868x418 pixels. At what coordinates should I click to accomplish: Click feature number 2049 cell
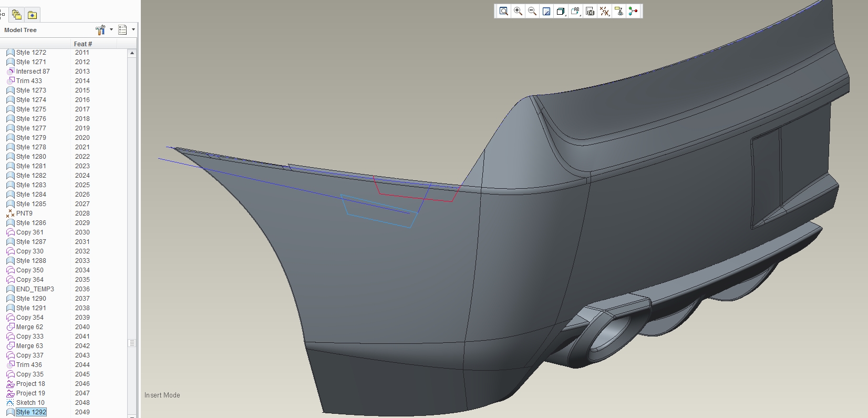coord(82,412)
